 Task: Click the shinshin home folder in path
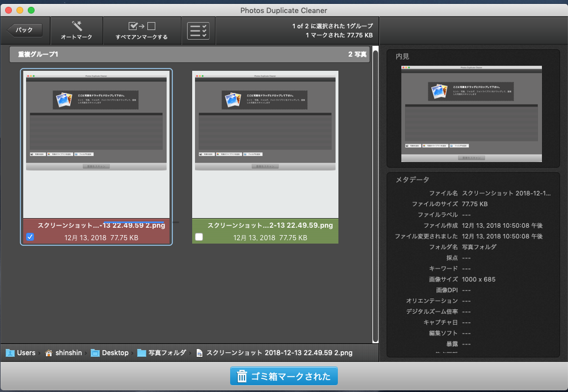(x=63, y=352)
